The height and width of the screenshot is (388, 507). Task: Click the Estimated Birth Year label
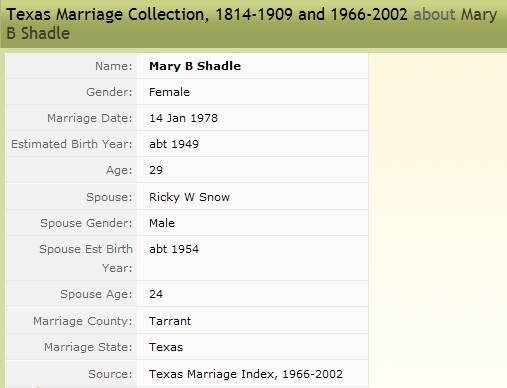click(72, 144)
